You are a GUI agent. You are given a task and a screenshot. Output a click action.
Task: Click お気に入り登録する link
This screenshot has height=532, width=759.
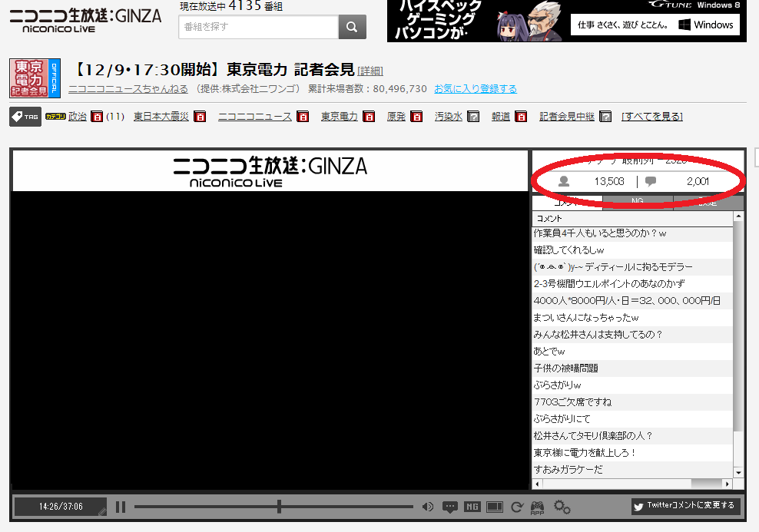[476, 89]
